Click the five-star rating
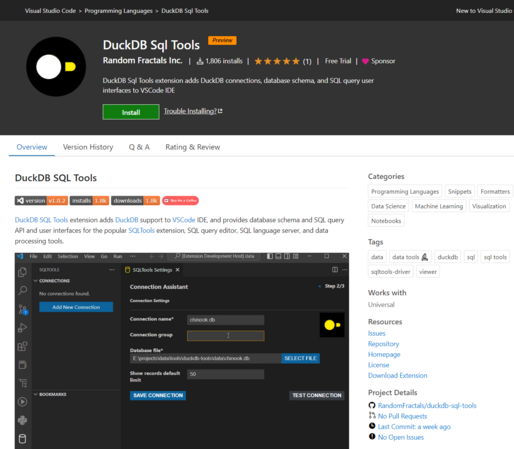Screen dimensions: 514x449 pyautogui.click(x=277, y=61)
